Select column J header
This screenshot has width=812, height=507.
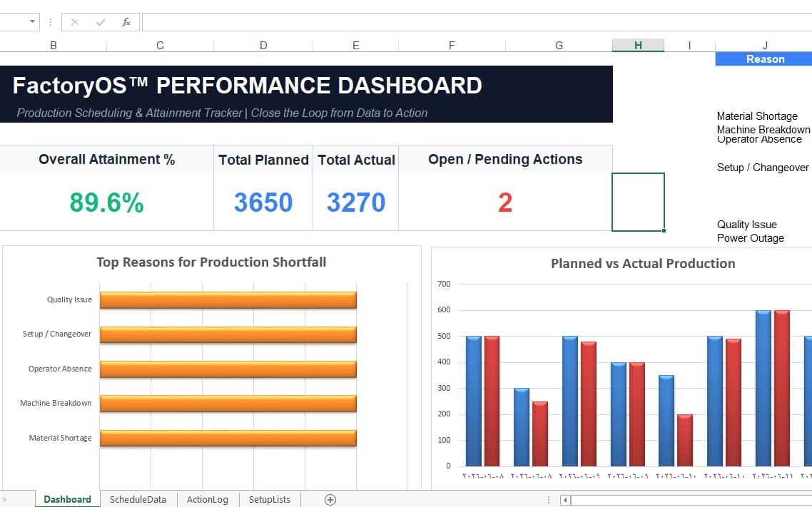coord(764,46)
